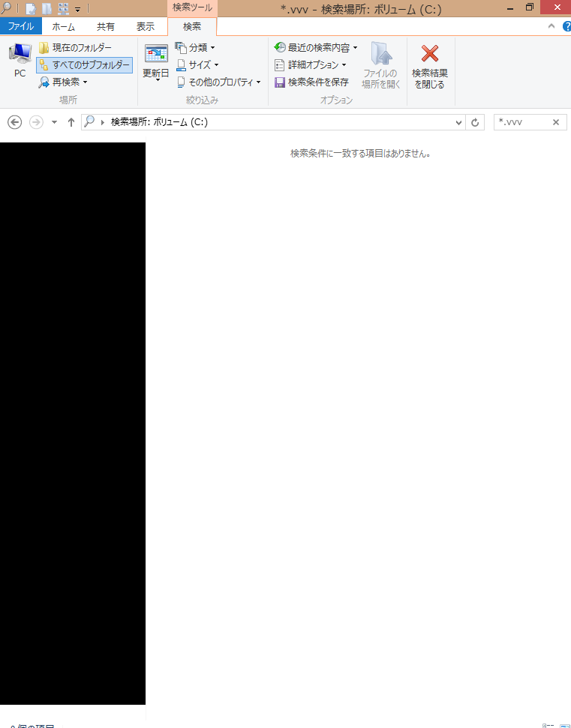Click the Properties quick access icon

pyautogui.click(x=30, y=8)
